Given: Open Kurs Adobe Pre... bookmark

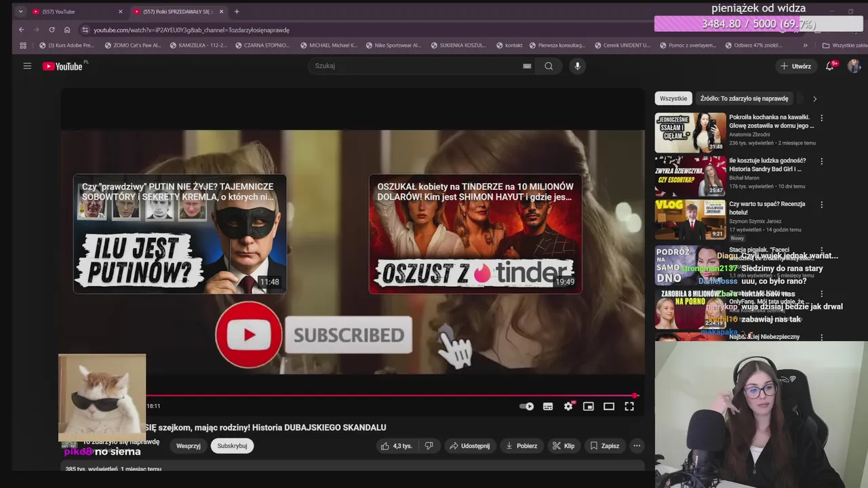Looking at the screenshot, I should coord(66,45).
